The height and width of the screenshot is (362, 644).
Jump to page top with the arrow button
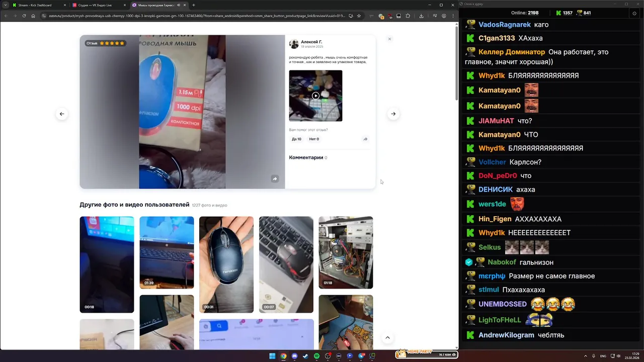pyautogui.click(x=387, y=338)
